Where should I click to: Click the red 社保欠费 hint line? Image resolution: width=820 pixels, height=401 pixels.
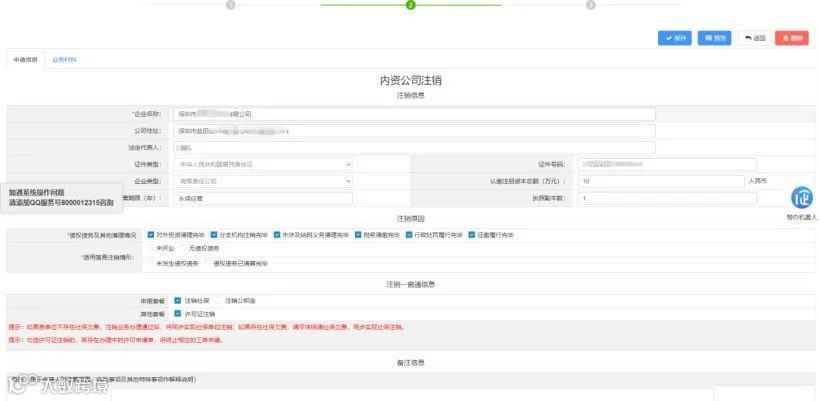[x=207, y=327]
